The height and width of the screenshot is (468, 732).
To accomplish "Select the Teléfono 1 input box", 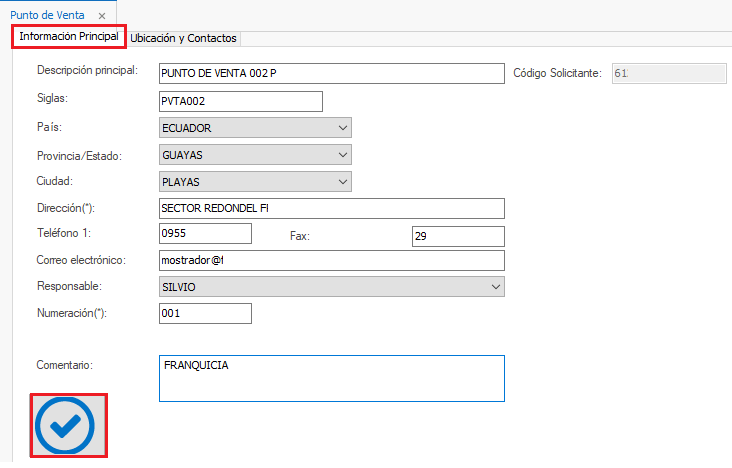I will click(x=205, y=234).
